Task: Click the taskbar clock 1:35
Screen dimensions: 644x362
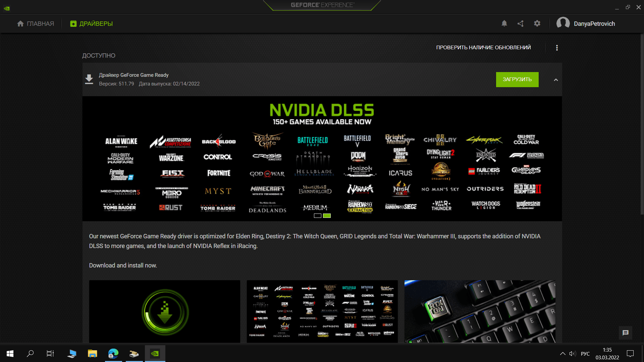Action: (x=607, y=350)
